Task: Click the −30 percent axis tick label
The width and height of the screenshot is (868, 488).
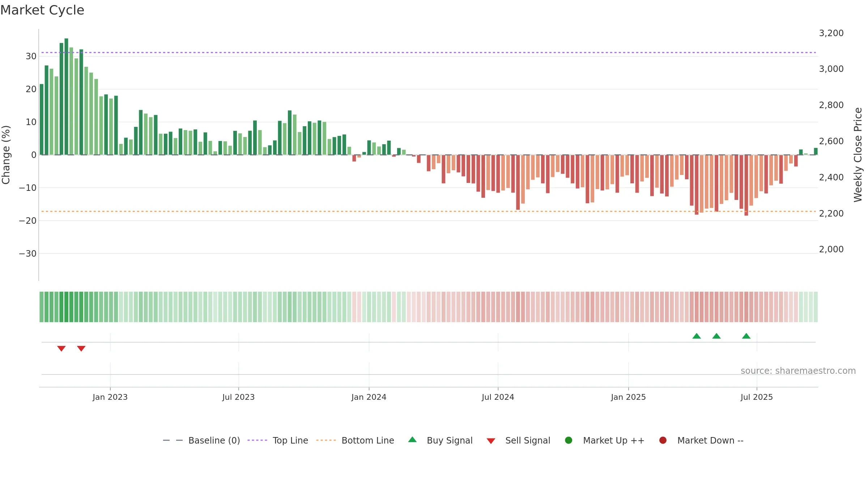Action: tap(28, 253)
